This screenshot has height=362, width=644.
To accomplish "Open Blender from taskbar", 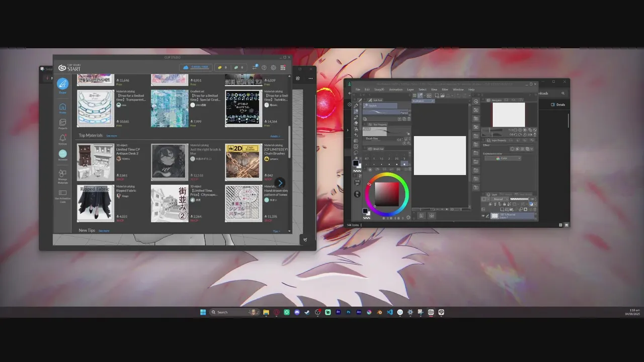I will pyautogui.click(x=379, y=312).
